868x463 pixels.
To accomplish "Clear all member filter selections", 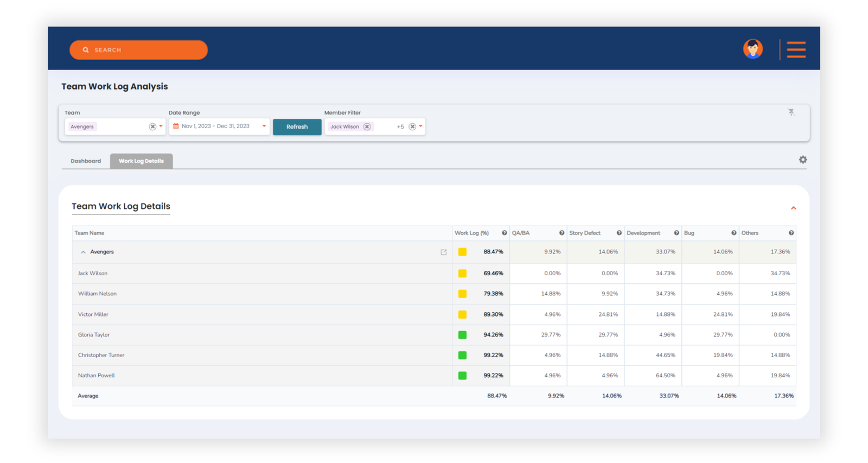I will click(412, 127).
